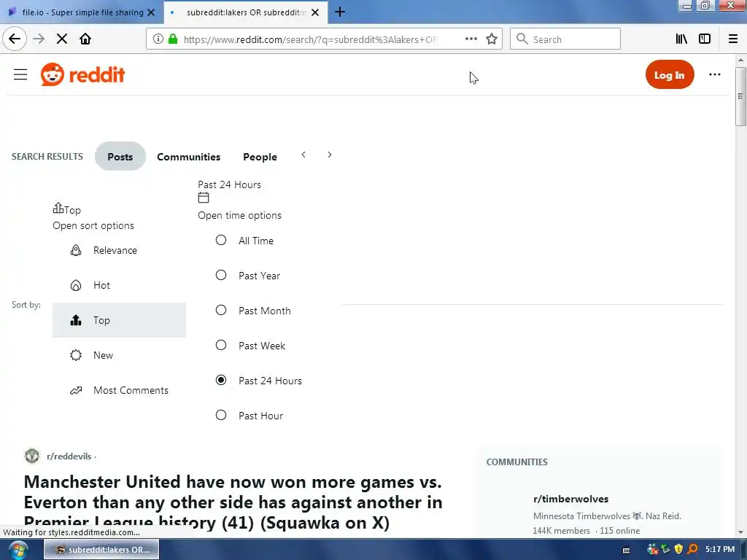Open the r/reddevils subreddit link
The height and width of the screenshot is (560, 747).
[69, 456]
